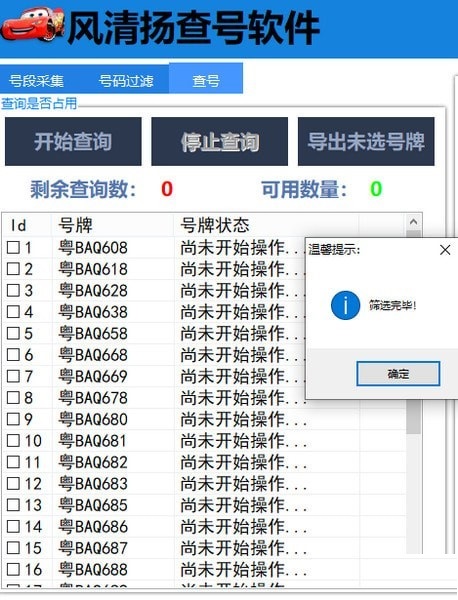
Task: Check the box for row 15 粤BAQ687
Action: pos(13,548)
